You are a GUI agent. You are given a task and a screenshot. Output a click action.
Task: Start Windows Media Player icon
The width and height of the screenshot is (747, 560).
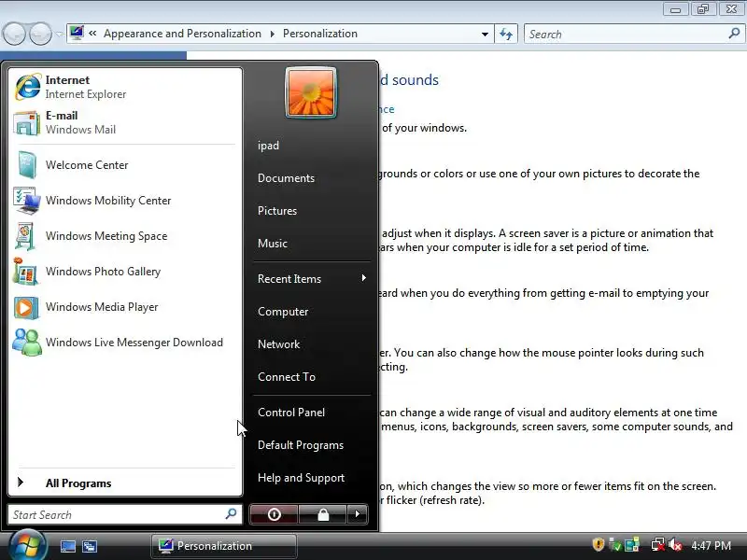click(x=26, y=307)
